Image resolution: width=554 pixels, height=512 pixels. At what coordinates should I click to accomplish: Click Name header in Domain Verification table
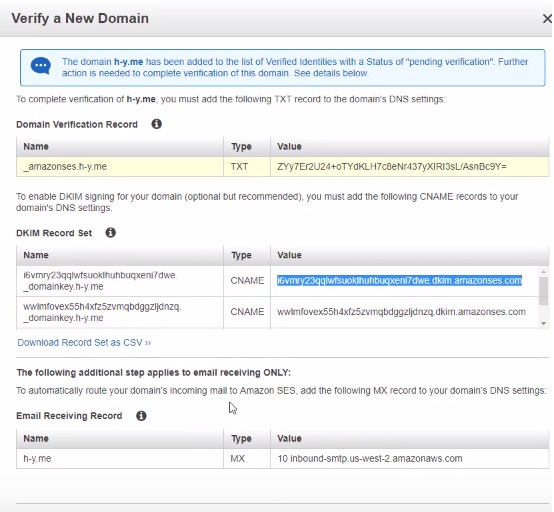pos(36,146)
